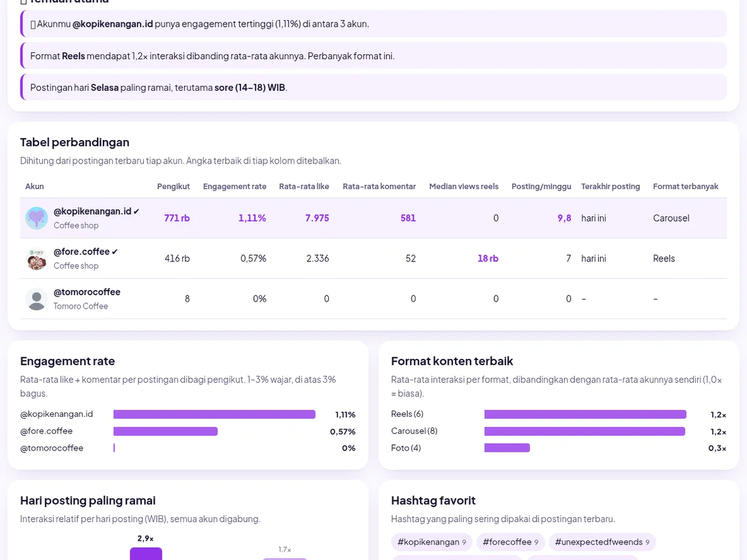This screenshot has width=747, height=560.
Task: Select the Carousel format cell for kopikenangan
Action: [x=671, y=218]
